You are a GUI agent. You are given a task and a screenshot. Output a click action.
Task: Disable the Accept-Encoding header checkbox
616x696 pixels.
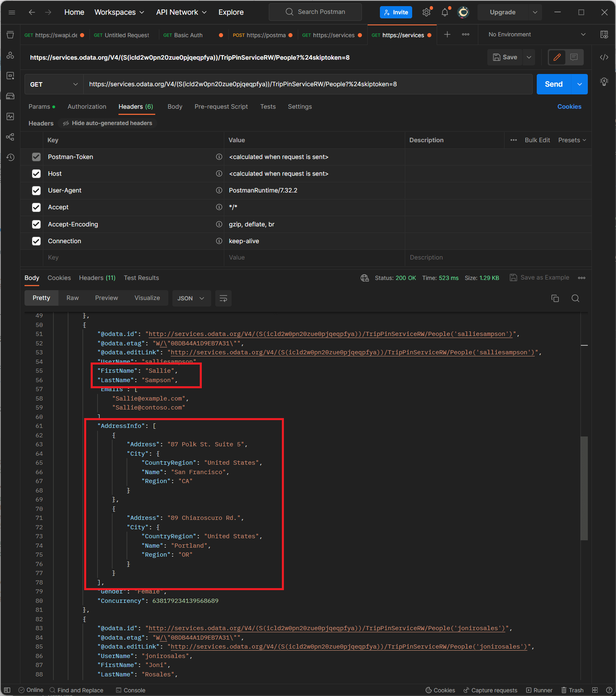[x=36, y=224]
